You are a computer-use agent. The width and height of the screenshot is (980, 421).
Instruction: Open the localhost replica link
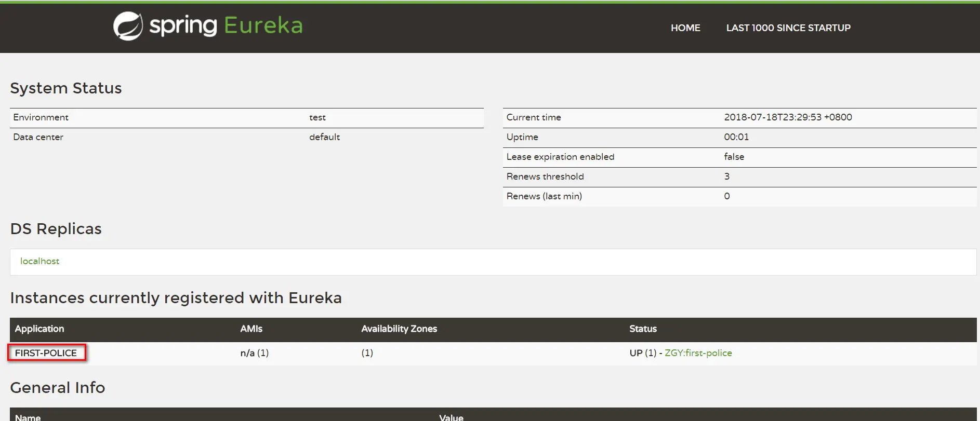click(x=39, y=261)
